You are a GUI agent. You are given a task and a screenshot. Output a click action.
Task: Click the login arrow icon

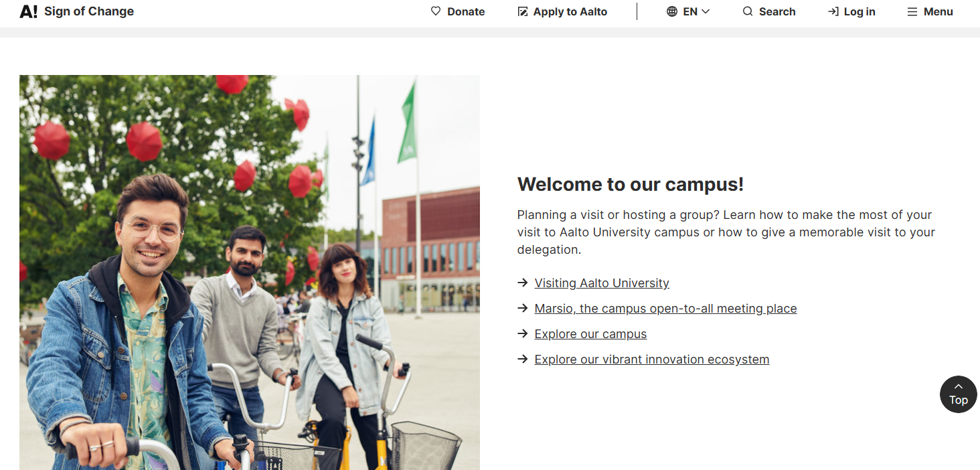pyautogui.click(x=833, y=11)
